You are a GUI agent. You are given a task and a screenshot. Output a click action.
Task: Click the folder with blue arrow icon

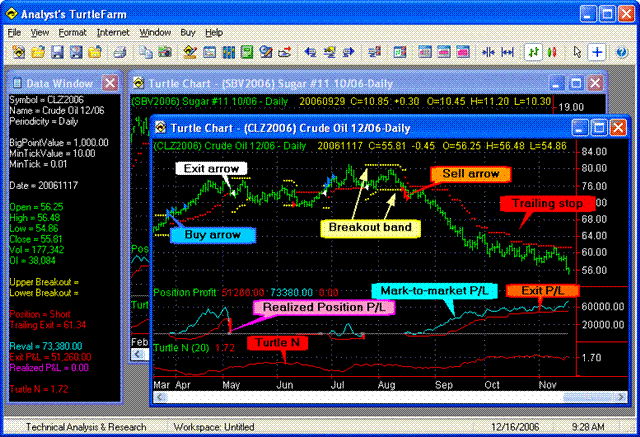pyautogui.click(x=95, y=52)
